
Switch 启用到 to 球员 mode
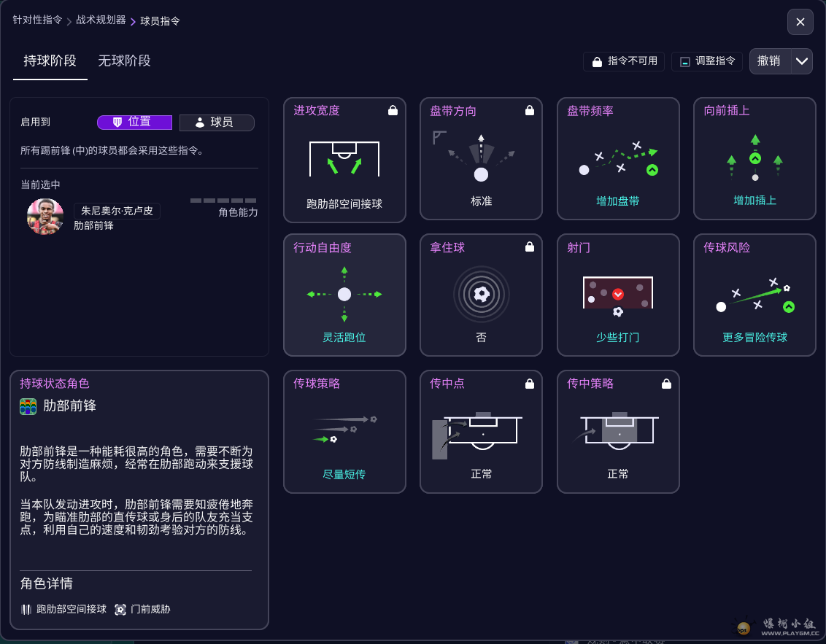(x=217, y=123)
